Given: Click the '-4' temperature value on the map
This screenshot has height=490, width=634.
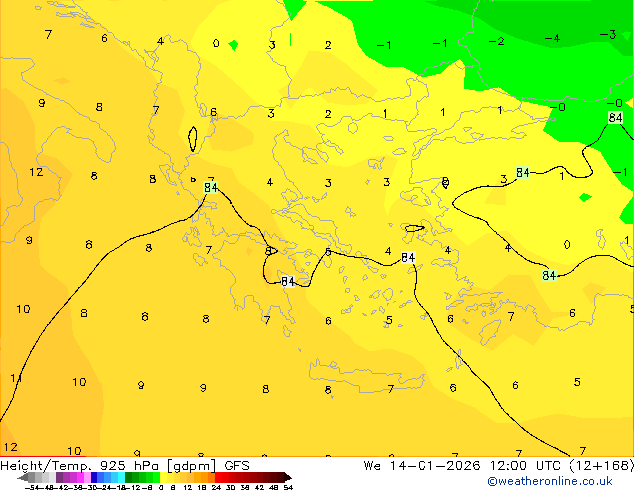Looking at the screenshot, I should (x=552, y=38).
